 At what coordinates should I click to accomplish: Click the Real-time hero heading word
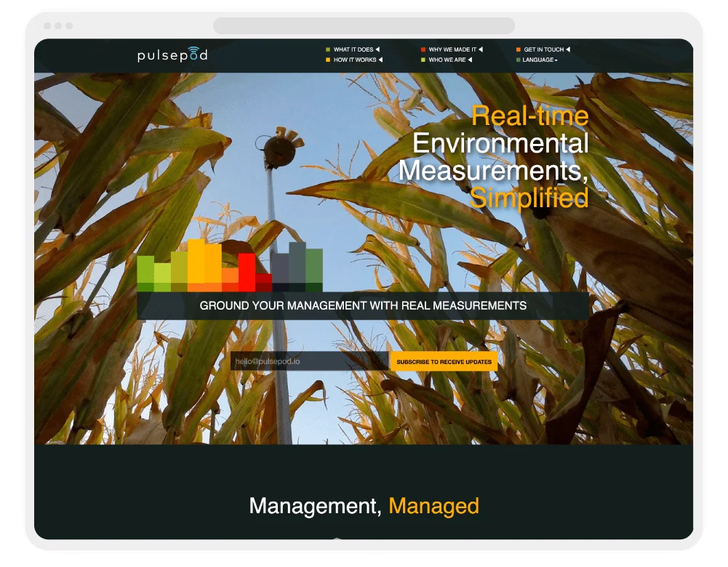pos(530,116)
